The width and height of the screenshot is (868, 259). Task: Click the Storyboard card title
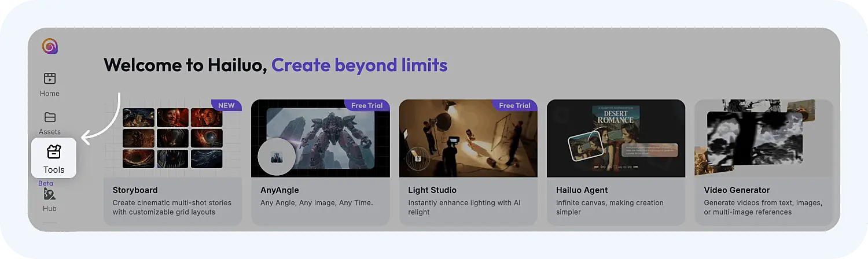point(135,190)
